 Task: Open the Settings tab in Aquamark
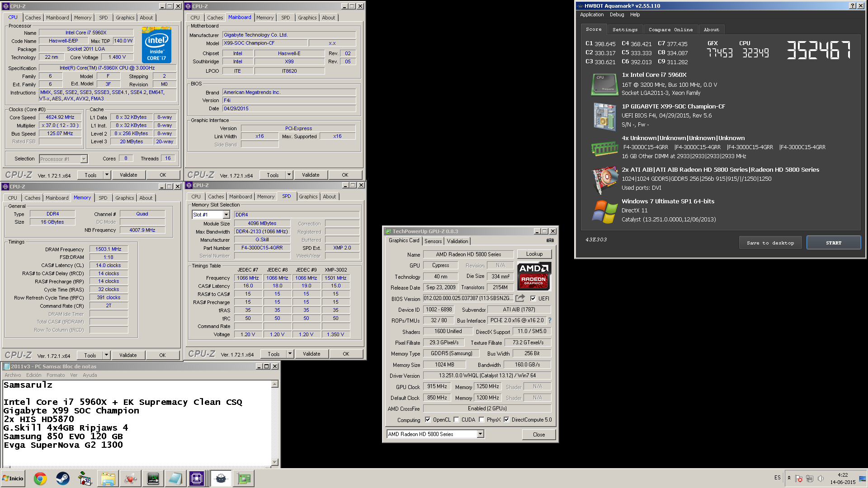625,29
